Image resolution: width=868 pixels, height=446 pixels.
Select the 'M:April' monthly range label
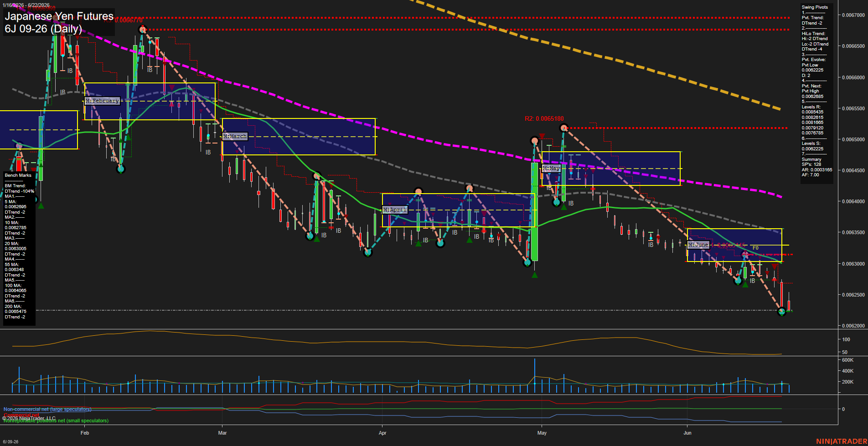coord(395,210)
